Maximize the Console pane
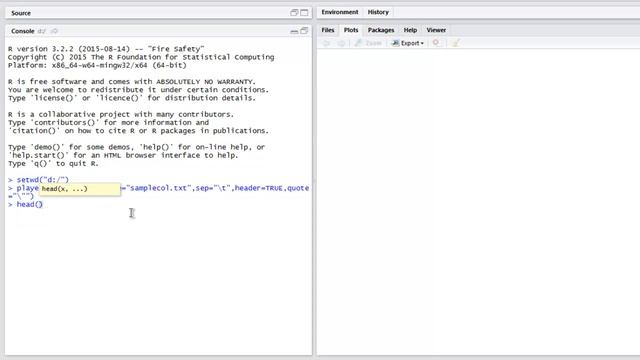Screen dimensions: 640x360 [x=304, y=31]
